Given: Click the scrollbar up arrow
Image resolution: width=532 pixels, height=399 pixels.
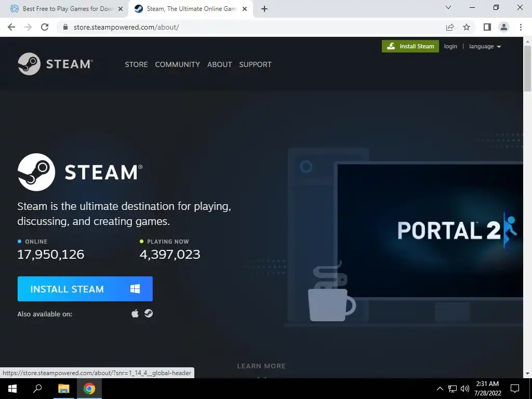Looking at the screenshot, I should (527, 41).
